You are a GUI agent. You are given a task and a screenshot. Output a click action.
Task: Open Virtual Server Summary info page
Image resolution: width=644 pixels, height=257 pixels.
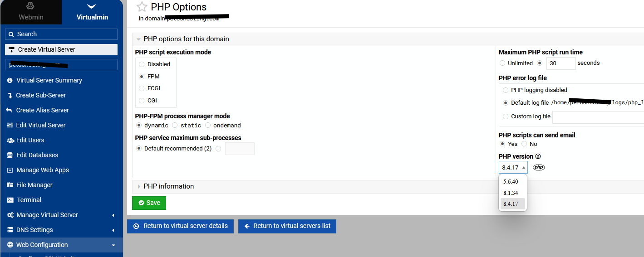[49, 80]
